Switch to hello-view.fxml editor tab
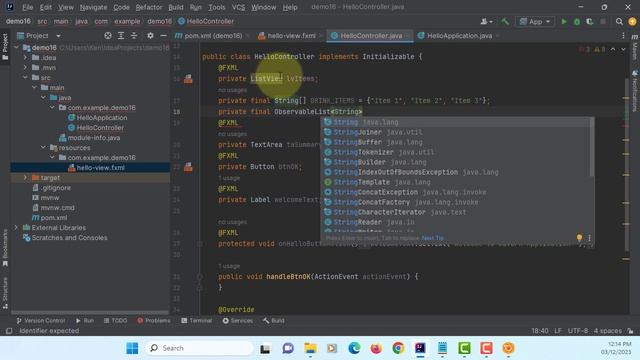Image resolution: width=640 pixels, height=360 pixels. [x=291, y=36]
